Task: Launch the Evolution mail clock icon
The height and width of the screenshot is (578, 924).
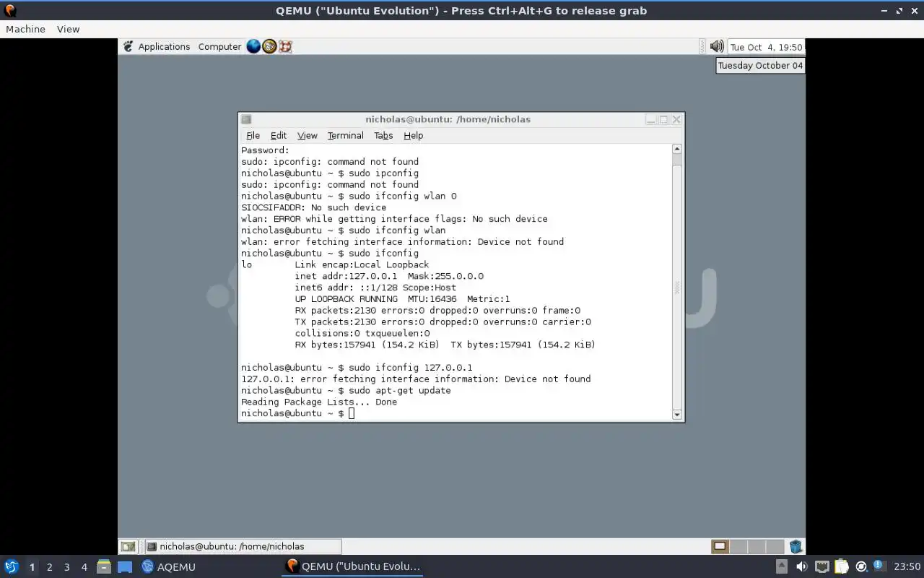Action: pos(269,46)
